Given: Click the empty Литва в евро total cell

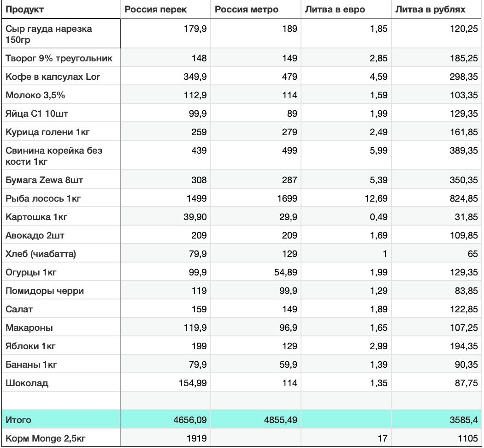Looking at the screenshot, I should point(346,420).
